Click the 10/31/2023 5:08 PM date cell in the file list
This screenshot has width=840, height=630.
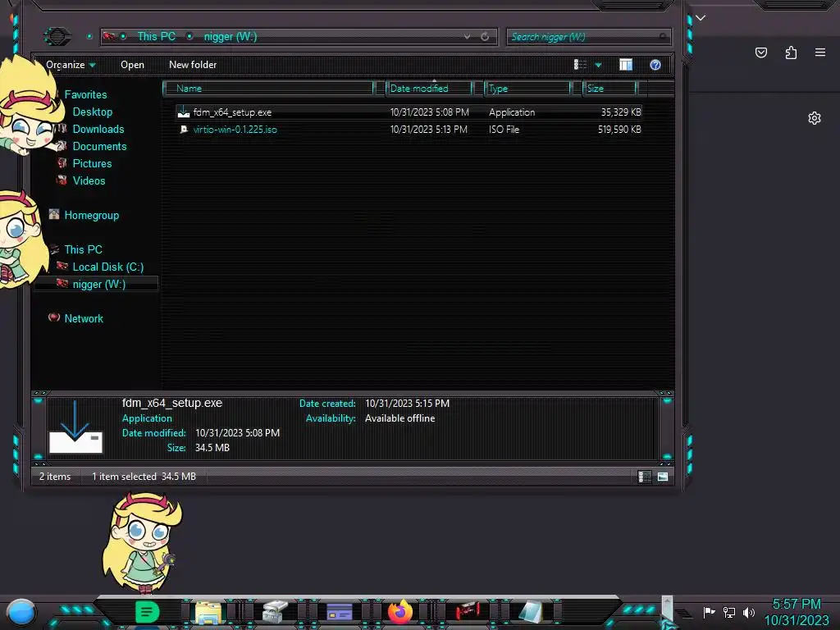[x=429, y=112]
